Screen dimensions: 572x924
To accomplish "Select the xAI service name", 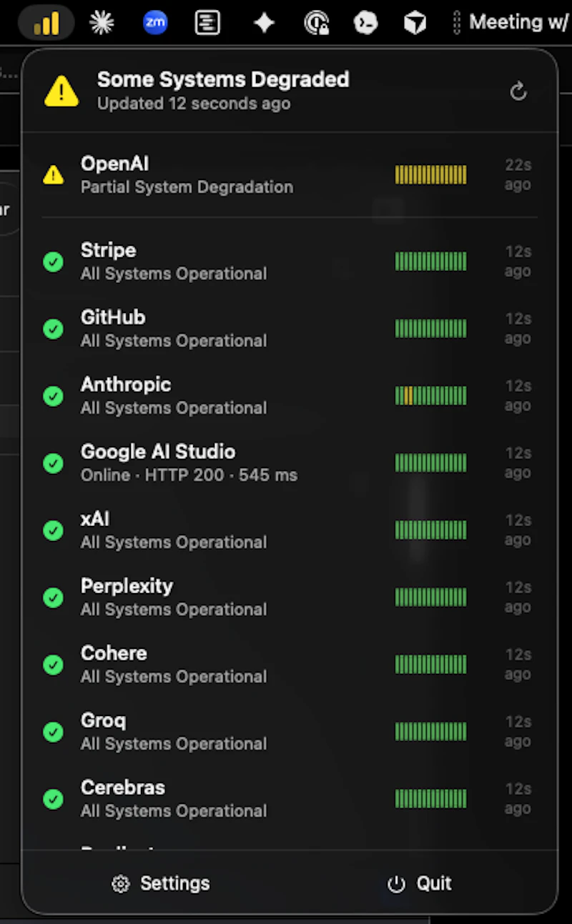I will point(95,519).
